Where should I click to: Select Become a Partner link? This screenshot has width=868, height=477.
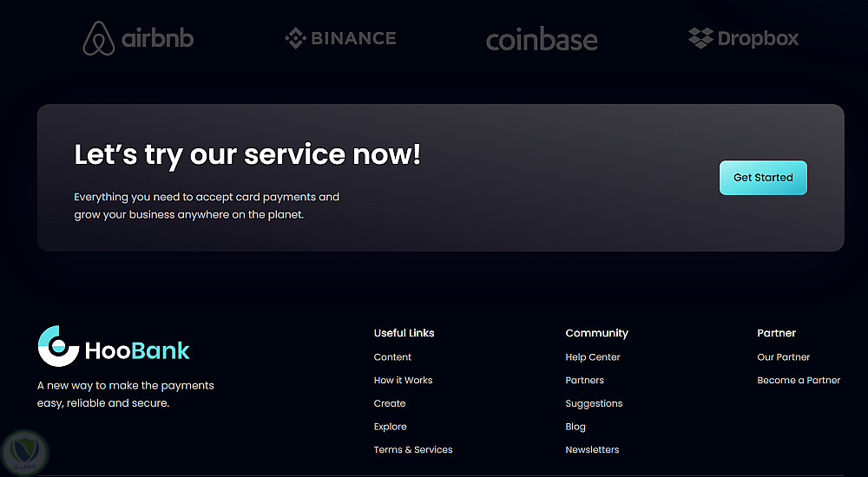[799, 381]
